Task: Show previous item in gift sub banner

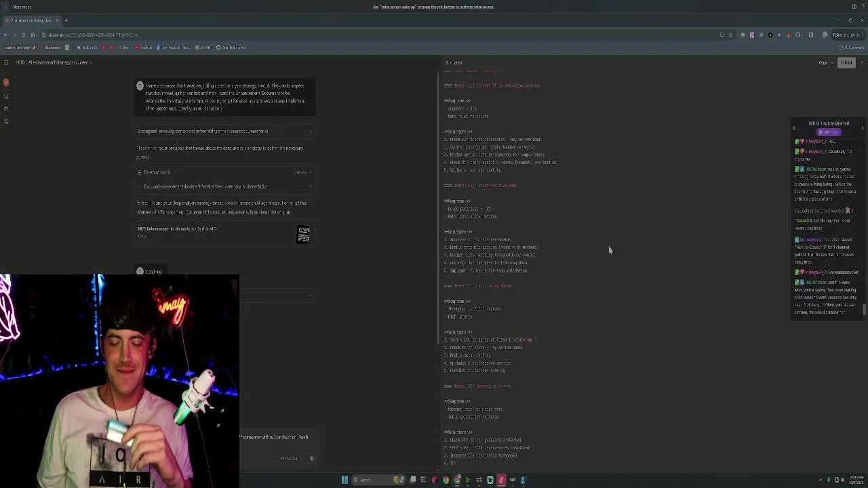Action: [794, 128]
